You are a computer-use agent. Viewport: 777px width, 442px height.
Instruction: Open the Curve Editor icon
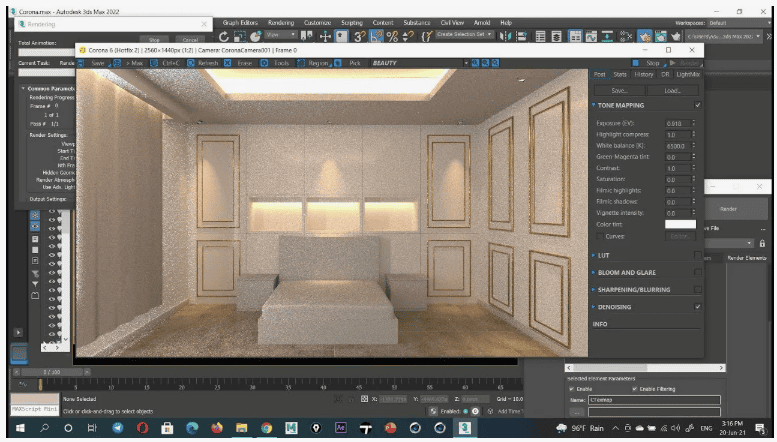click(x=591, y=36)
